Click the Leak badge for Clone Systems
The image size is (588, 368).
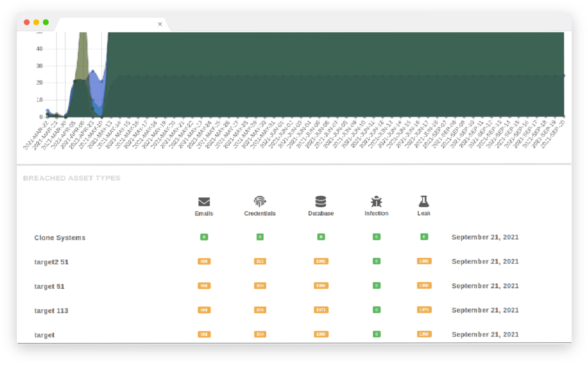click(x=424, y=237)
